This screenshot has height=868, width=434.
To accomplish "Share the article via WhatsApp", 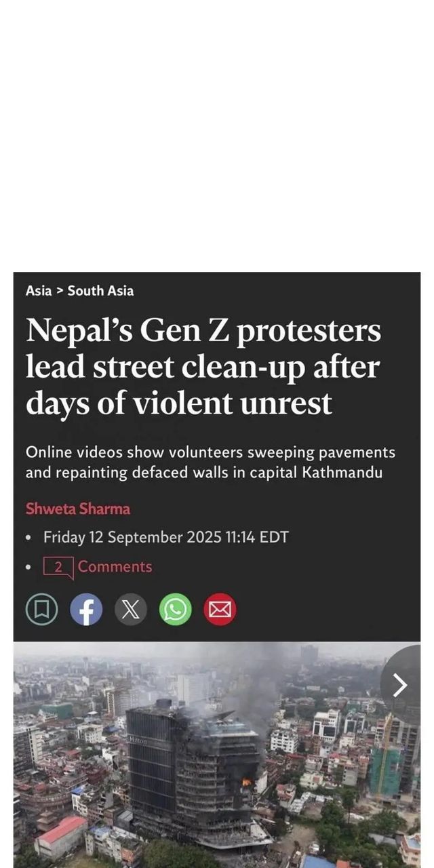I will click(x=176, y=609).
